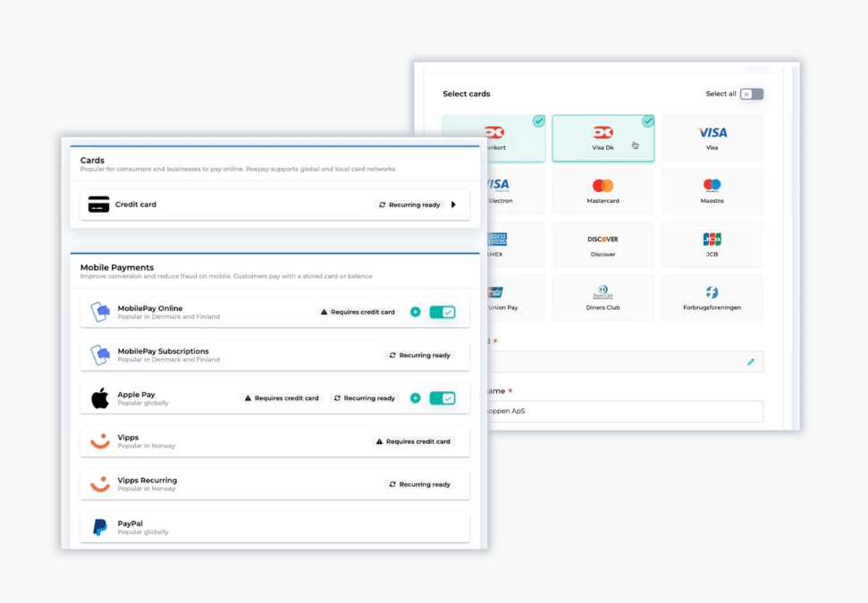Select the JCB card tile
868x603 pixels.
pyautogui.click(x=712, y=245)
